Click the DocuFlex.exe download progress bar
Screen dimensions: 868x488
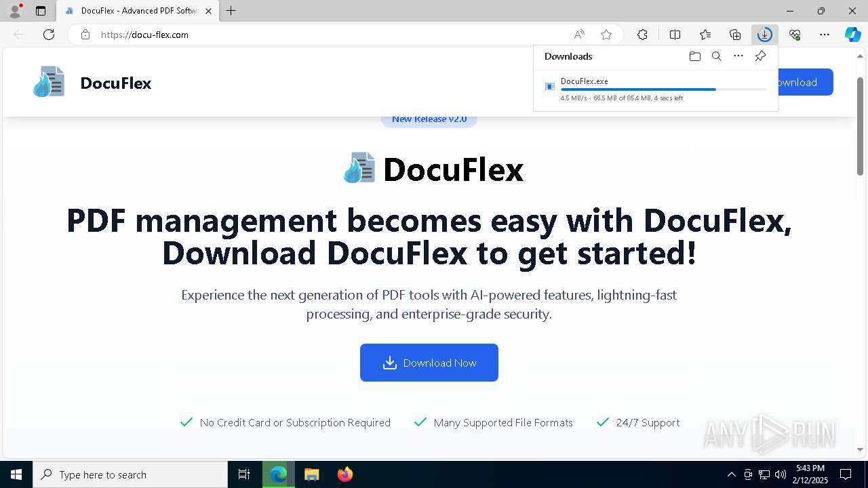(x=664, y=89)
